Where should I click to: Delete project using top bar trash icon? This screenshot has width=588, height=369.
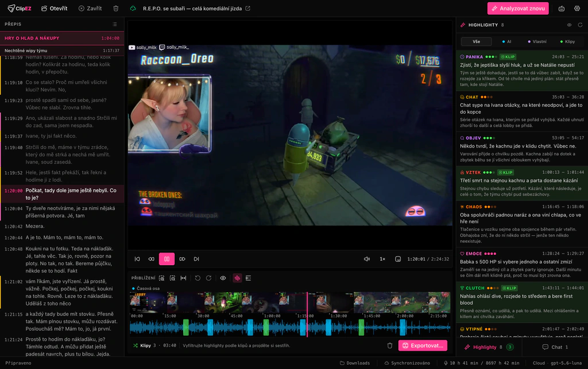tap(116, 8)
